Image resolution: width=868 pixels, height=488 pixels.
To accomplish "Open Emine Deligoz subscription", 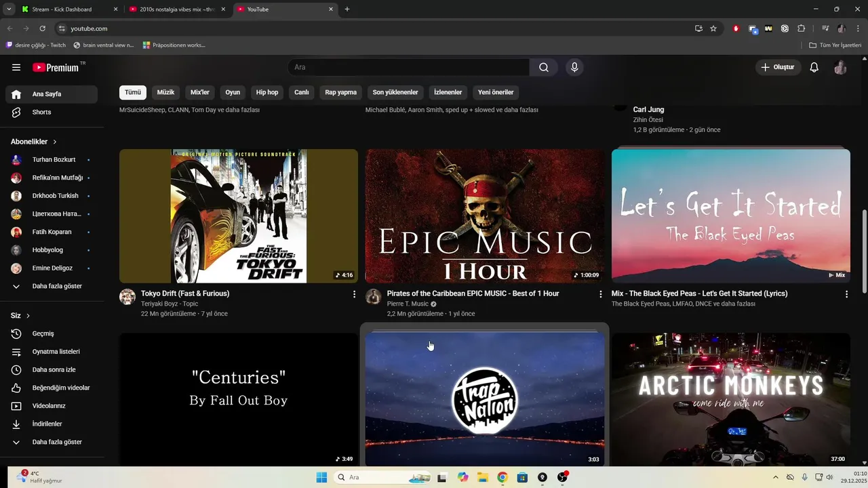I will pos(52,268).
